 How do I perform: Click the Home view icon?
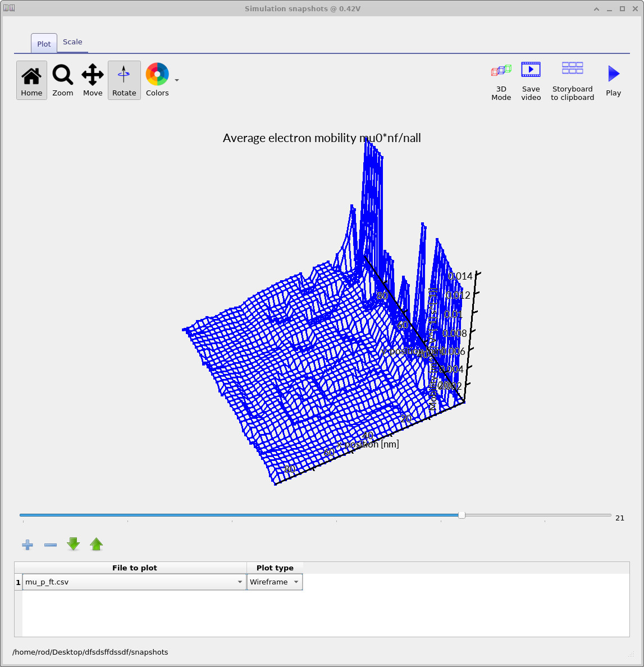(31, 80)
